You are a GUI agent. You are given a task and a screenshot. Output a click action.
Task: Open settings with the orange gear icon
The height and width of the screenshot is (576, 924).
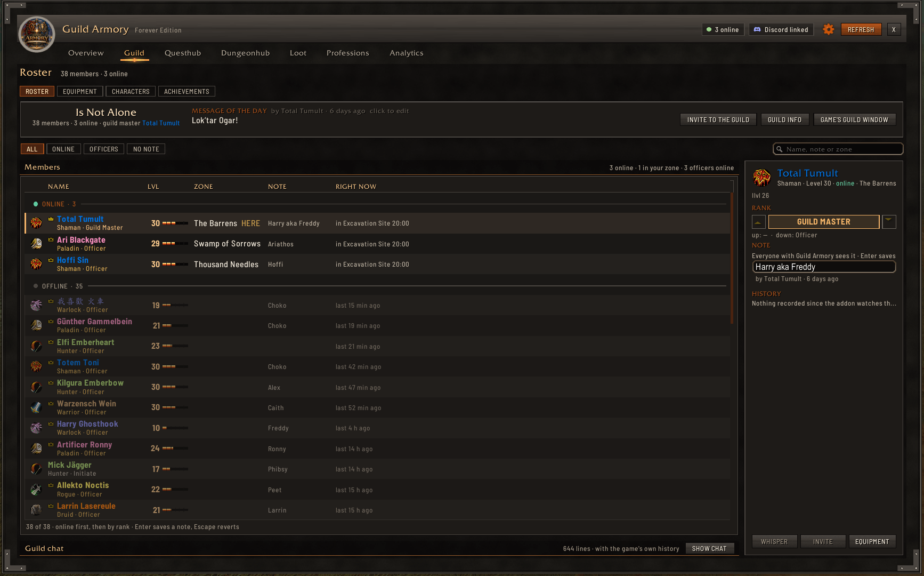click(828, 29)
